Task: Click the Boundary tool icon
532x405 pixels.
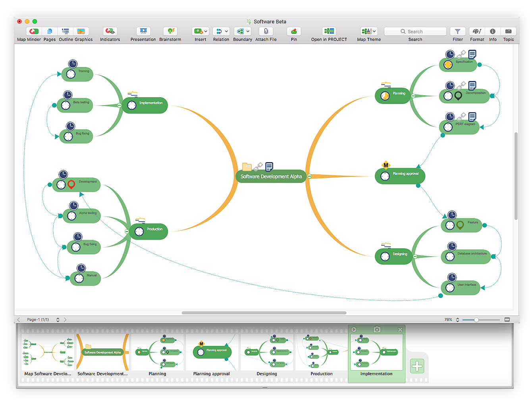Action: 240,31
